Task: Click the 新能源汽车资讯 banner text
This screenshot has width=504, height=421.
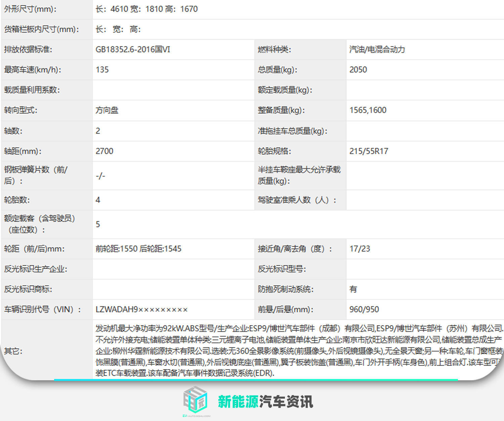Action: (x=265, y=401)
